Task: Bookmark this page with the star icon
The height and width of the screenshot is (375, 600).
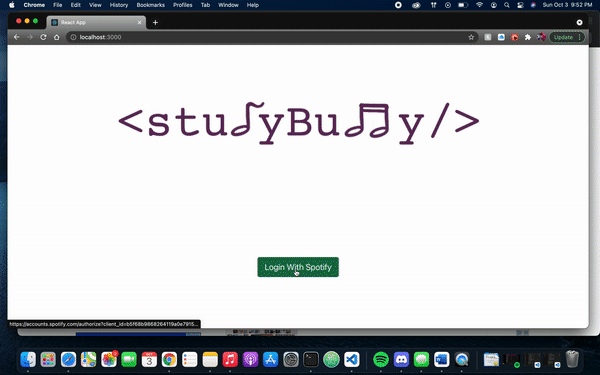Action: click(x=471, y=37)
